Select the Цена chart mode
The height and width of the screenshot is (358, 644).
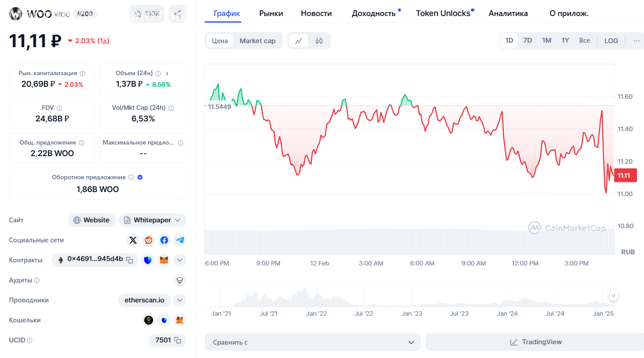(220, 41)
